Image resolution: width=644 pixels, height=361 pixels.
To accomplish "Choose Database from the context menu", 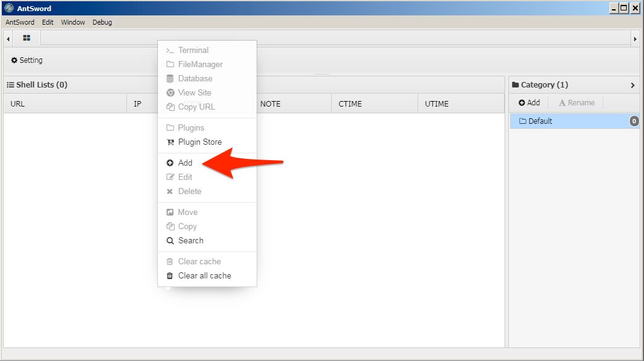I will tap(207, 78).
